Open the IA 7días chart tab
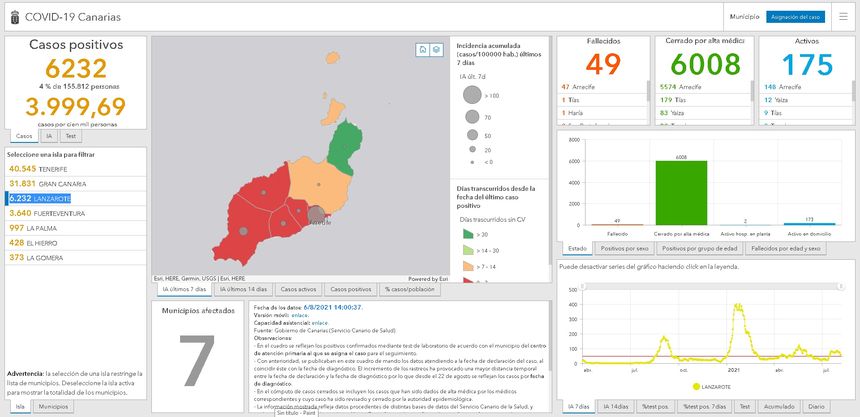Viewport: 860px width, 417px height. (x=579, y=407)
